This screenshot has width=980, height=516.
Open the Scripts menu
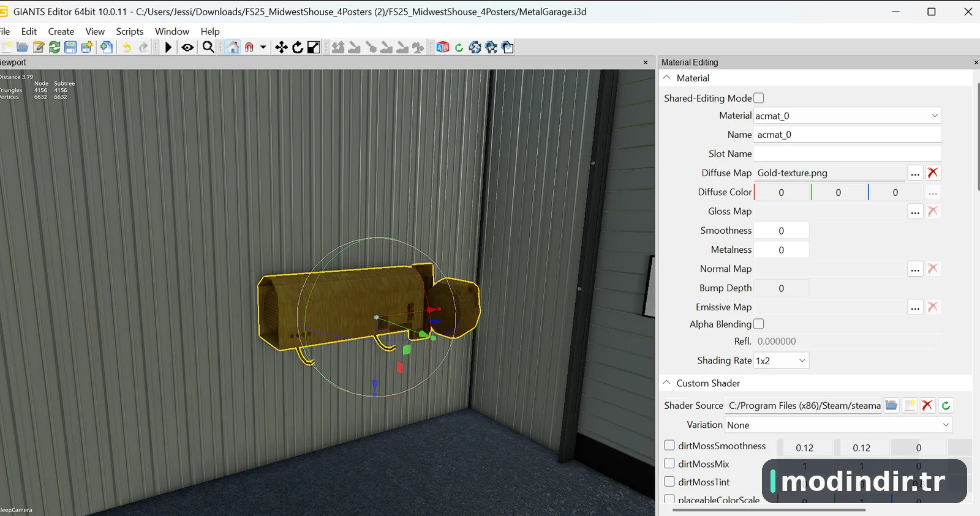[x=130, y=31]
